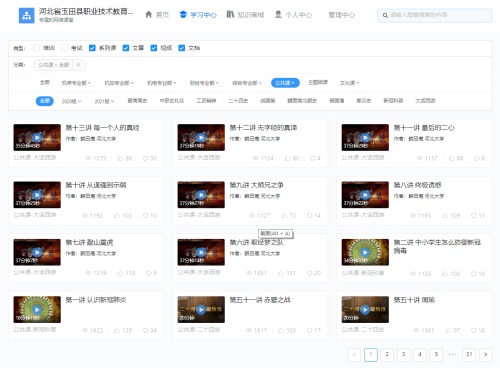Image resolution: width=500 pixels, height=368 pixels.
Task: Play video 第十一讲 最后的二心
Action: pyautogui.click(x=365, y=137)
